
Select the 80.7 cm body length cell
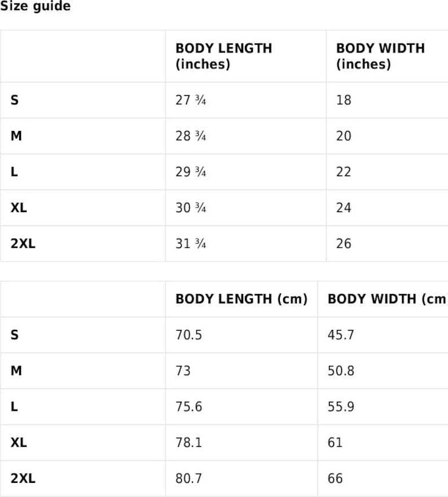pos(188,478)
